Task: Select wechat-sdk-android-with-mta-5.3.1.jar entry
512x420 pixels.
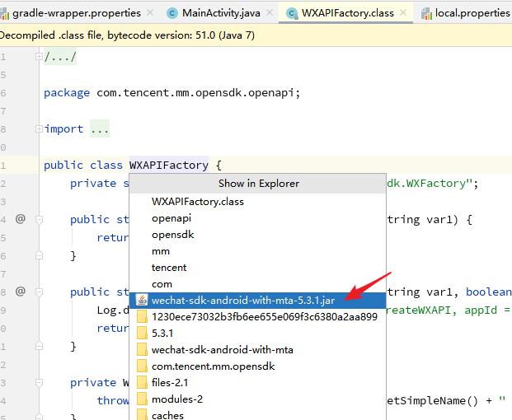Action: pyautogui.click(x=257, y=301)
